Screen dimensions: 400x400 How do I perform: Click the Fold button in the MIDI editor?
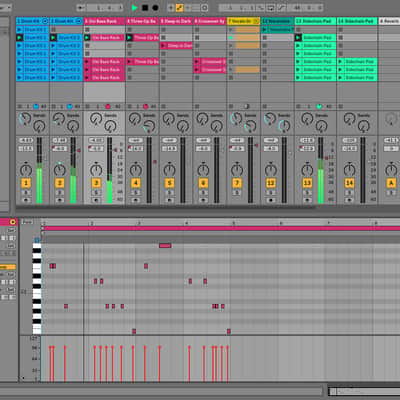pyautogui.click(x=27, y=222)
